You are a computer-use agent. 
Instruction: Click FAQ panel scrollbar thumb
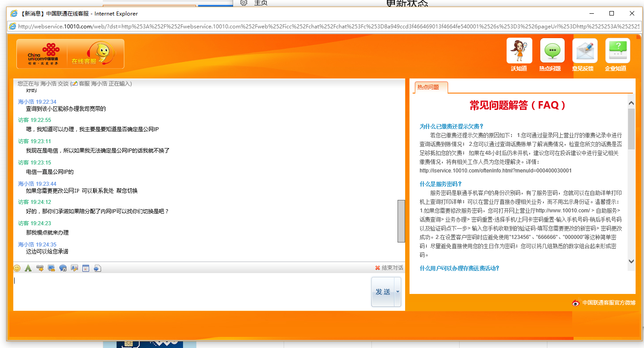[631, 129]
